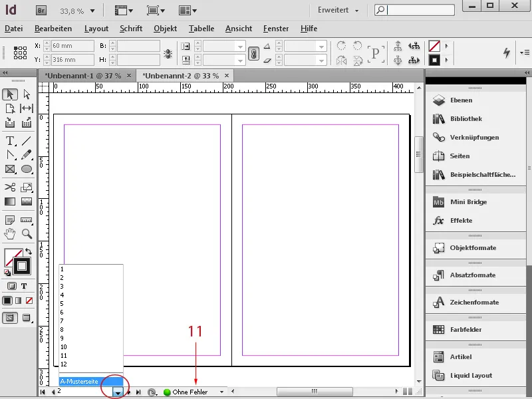
Task: Click the X position input field
Action: tap(72, 46)
